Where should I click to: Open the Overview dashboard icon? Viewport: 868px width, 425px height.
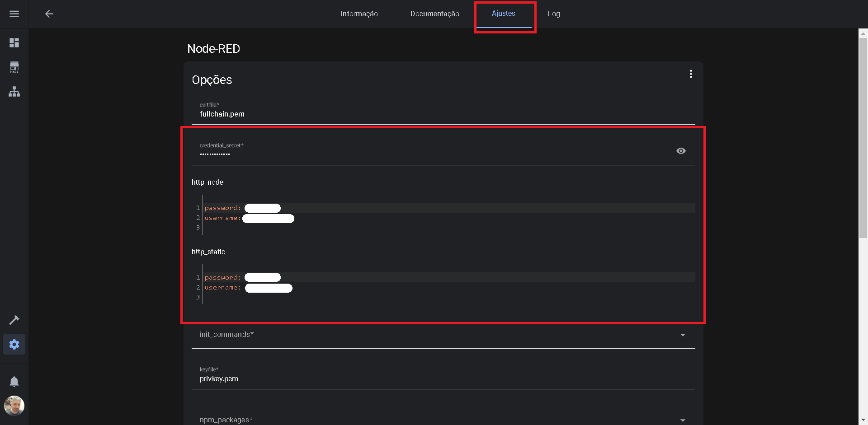click(14, 43)
